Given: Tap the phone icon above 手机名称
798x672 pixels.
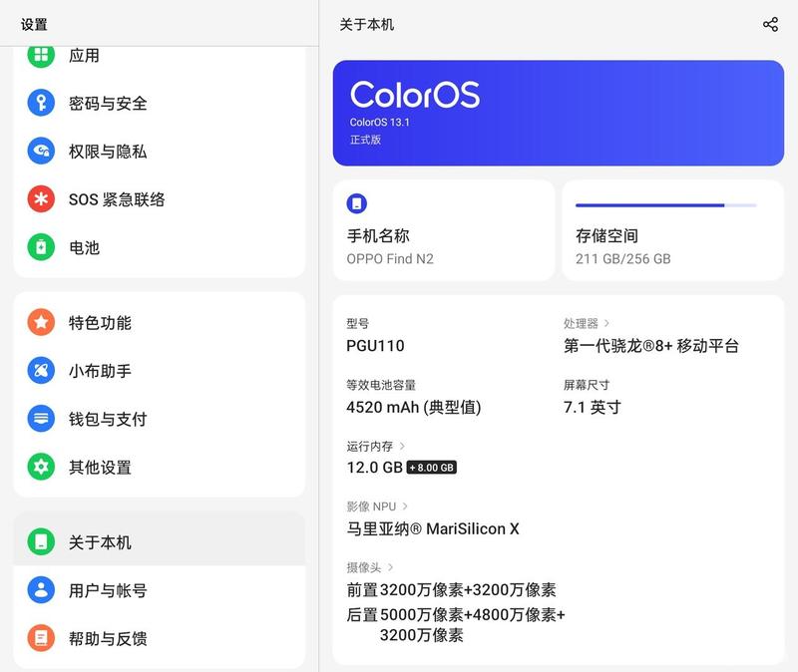Looking at the screenshot, I should point(357,203).
